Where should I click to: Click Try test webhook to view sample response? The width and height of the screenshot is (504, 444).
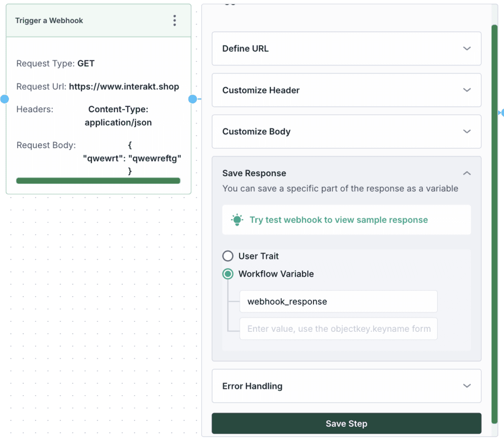[x=339, y=220]
